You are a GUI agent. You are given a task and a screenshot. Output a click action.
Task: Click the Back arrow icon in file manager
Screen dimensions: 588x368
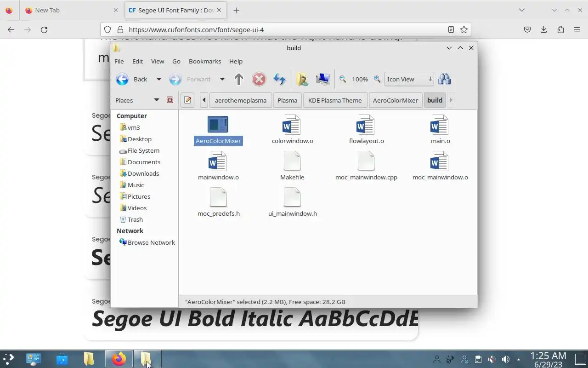(122, 79)
